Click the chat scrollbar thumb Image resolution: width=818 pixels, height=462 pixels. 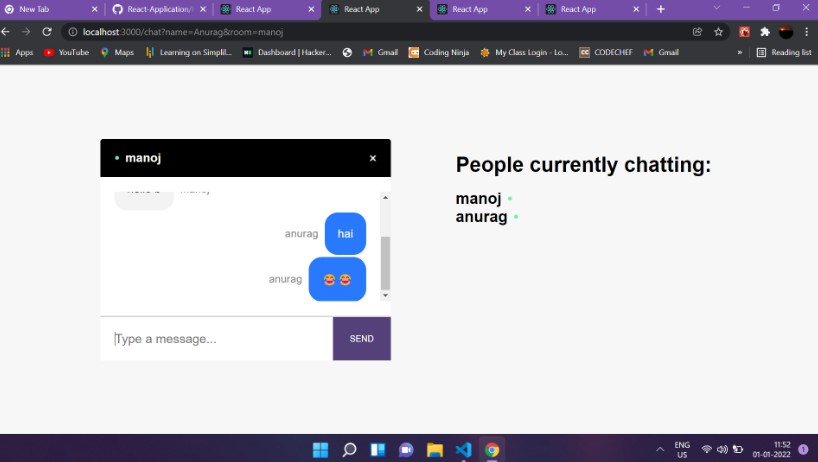(x=385, y=263)
